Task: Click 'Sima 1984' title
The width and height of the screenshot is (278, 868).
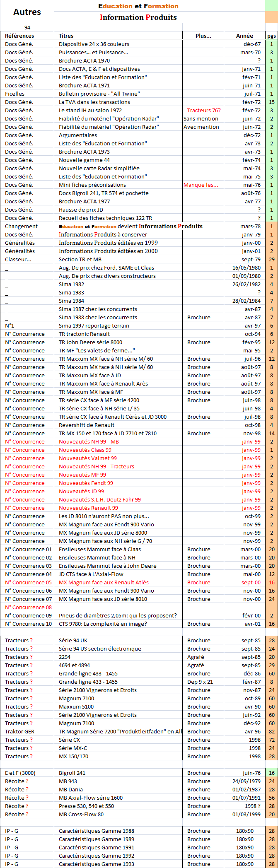Action: point(71,301)
